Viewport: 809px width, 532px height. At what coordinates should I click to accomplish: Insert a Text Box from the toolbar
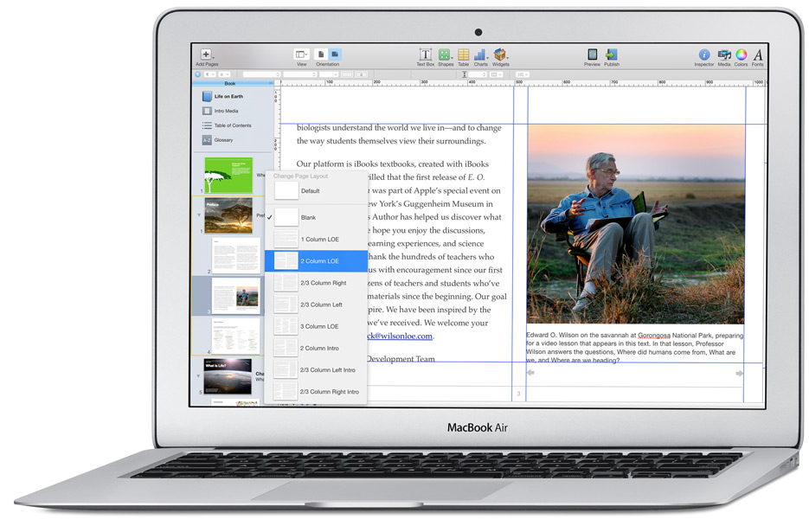pos(425,54)
